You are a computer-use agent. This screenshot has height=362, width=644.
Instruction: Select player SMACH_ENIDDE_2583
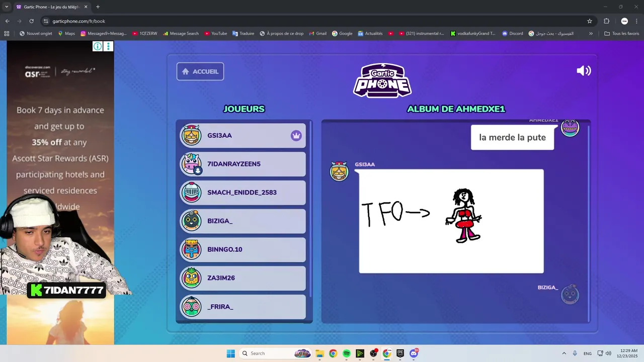point(243,193)
